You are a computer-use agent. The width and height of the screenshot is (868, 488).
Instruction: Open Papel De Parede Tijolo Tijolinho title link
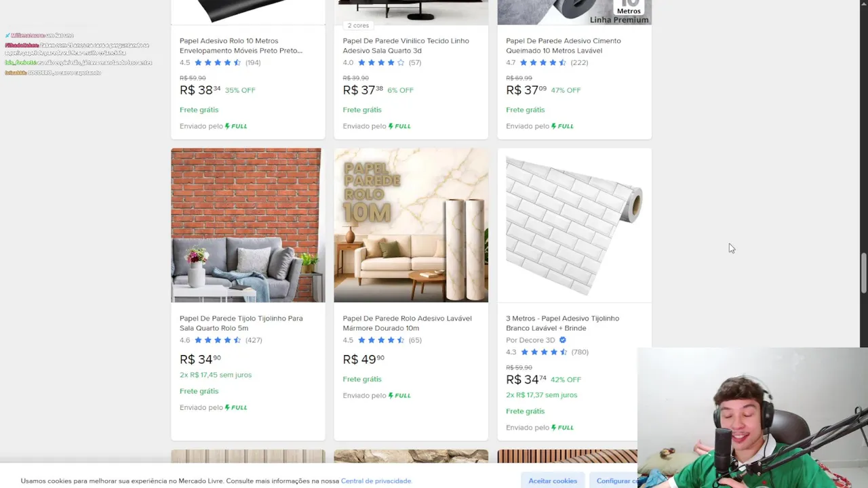(x=241, y=323)
